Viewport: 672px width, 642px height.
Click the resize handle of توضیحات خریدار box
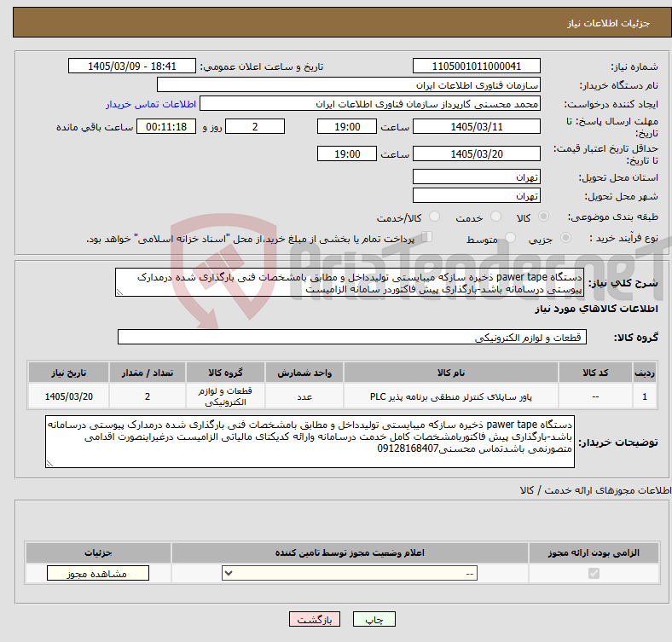pos(49,463)
